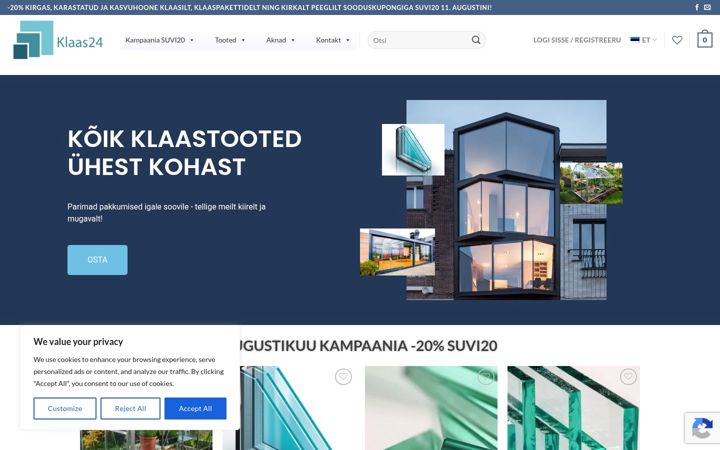Expand the Kontakt menu
Screen dimensions: 720x450
pos(332,40)
